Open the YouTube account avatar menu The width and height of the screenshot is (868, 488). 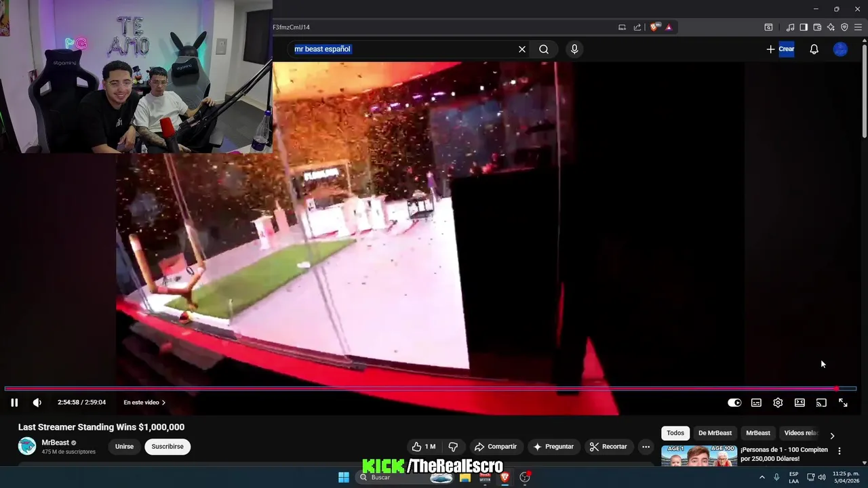[840, 49]
